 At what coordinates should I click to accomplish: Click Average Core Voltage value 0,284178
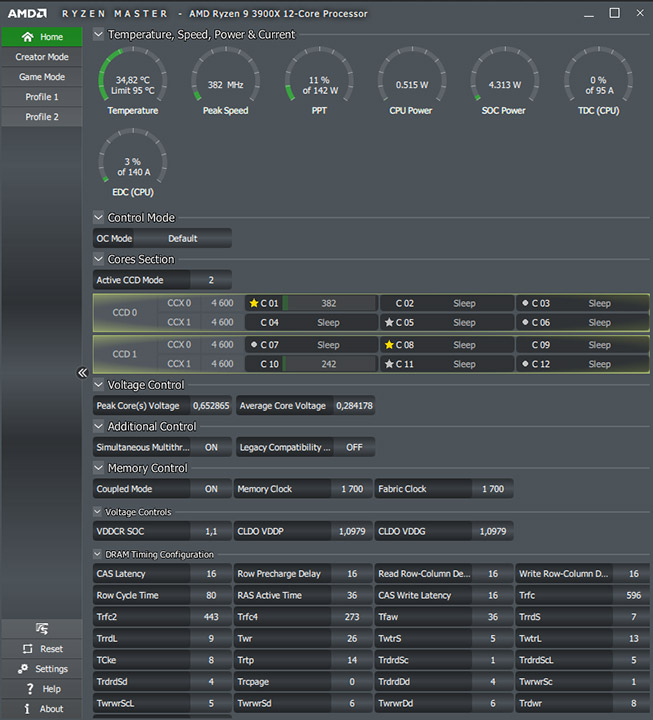[354, 405]
